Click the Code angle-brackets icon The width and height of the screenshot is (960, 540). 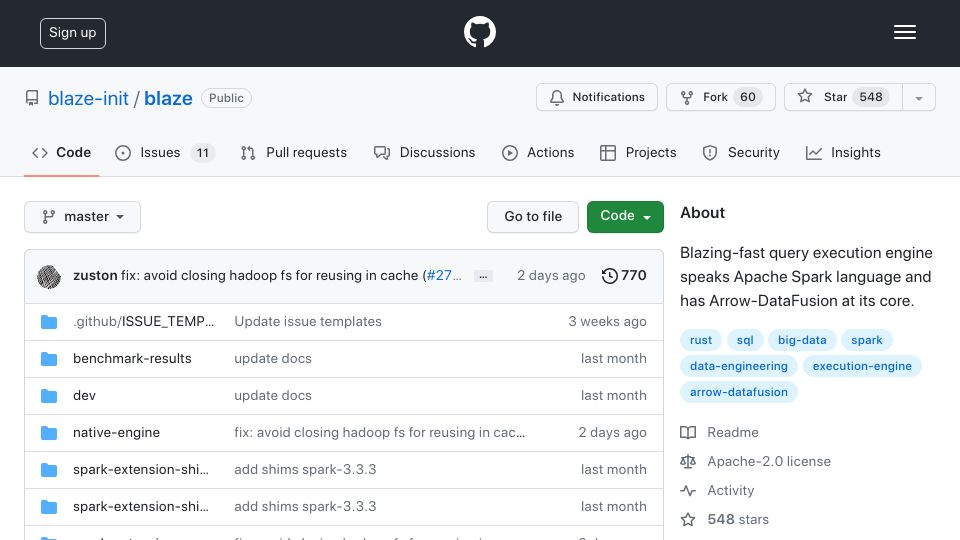(x=40, y=153)
